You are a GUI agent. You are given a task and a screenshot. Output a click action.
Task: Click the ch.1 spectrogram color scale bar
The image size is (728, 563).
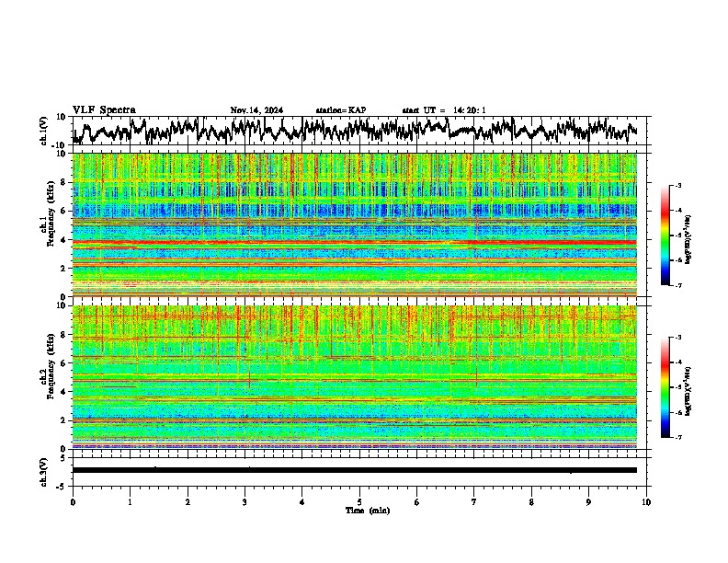click(x=665, y=236)
